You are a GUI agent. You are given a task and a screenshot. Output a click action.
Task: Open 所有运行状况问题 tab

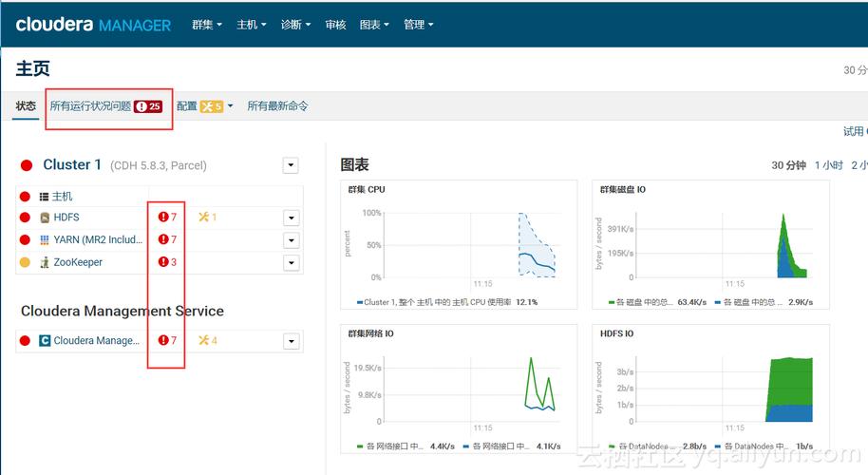90,105
